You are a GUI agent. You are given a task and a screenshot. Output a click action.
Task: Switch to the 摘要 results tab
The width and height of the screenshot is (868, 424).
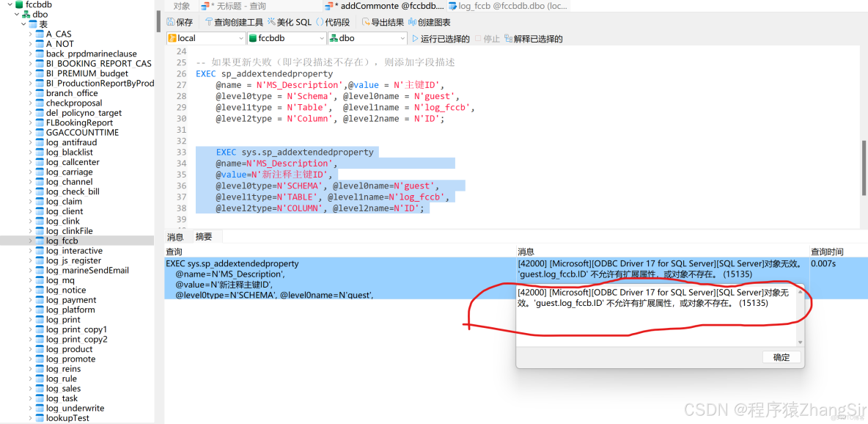[205, 236]
